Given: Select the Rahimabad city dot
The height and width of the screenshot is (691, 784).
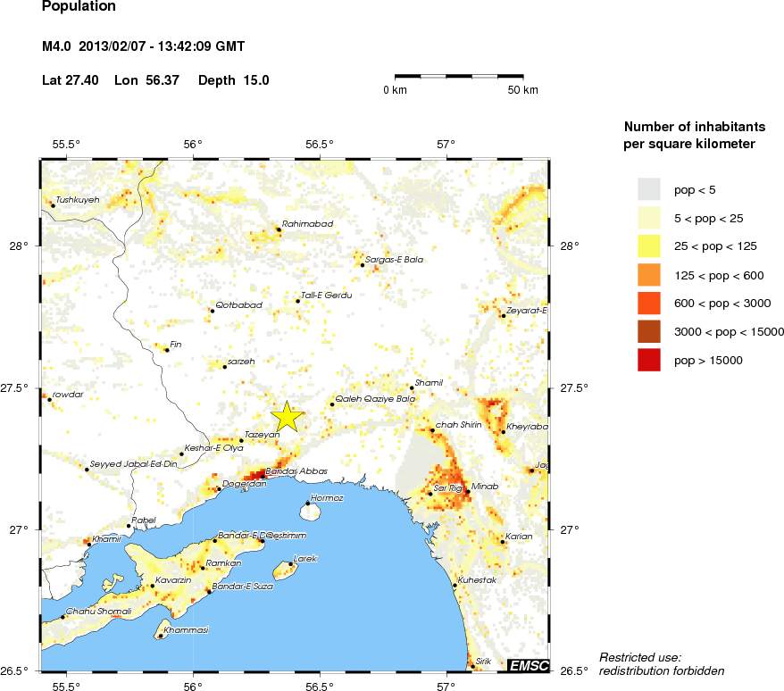Looking at the screenshot, I should pyautogui.click(x=279, y=229).
